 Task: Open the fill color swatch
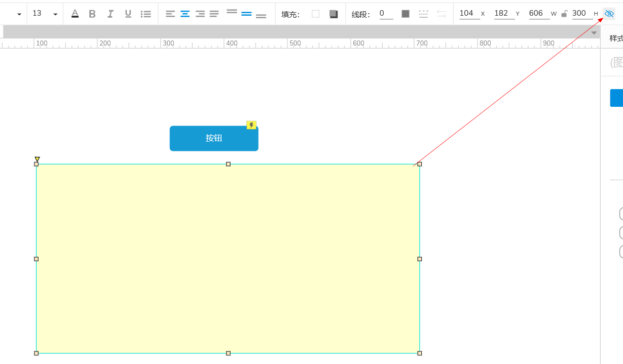click(x=315, y=14)
